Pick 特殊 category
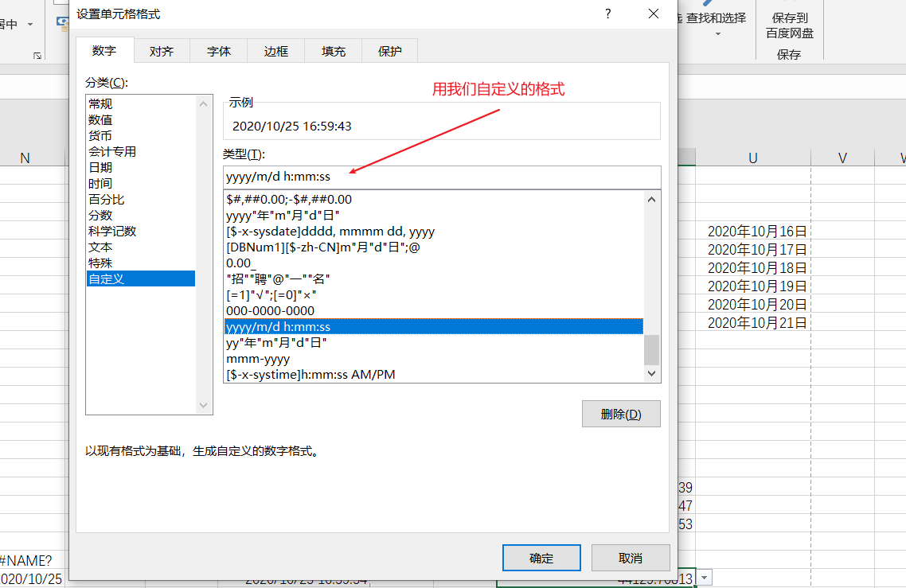Viewport: 906px width, 588px height. 140,263
